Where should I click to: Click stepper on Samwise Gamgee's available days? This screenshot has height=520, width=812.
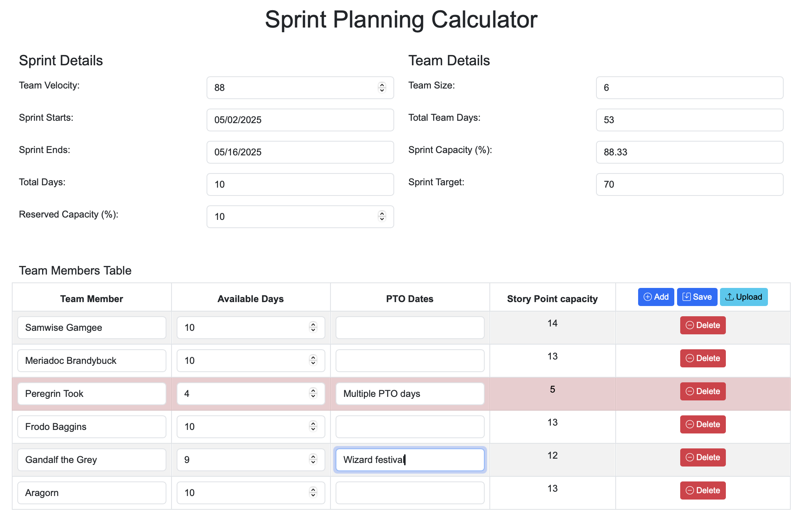coord(313,327)
